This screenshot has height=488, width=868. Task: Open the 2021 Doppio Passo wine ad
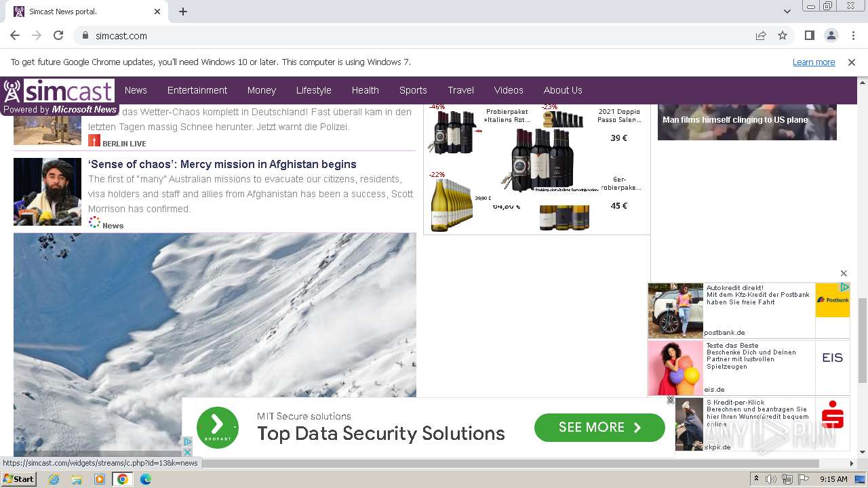[x=619, y=116]
